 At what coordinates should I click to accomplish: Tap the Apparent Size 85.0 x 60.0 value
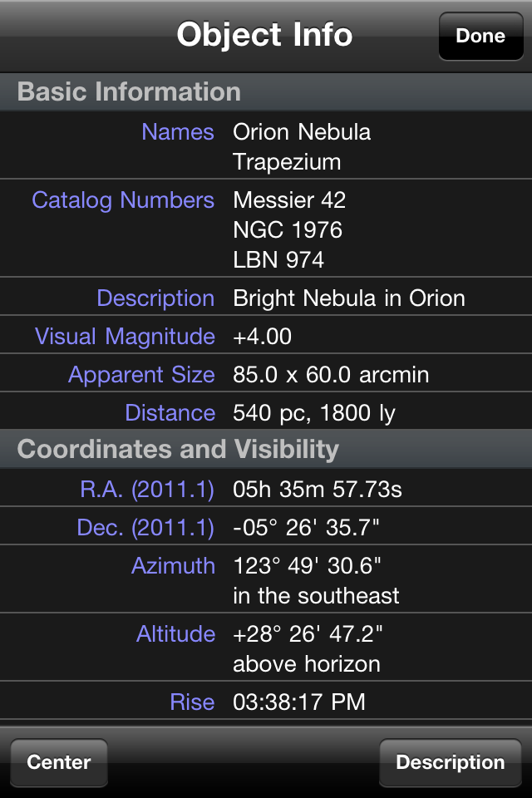331,374
